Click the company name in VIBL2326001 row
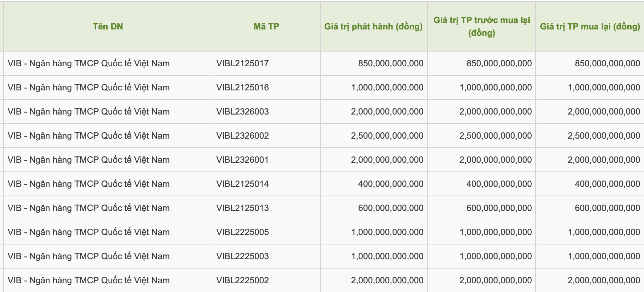Viewport: 644px width, 292px height. pos(89,160)
